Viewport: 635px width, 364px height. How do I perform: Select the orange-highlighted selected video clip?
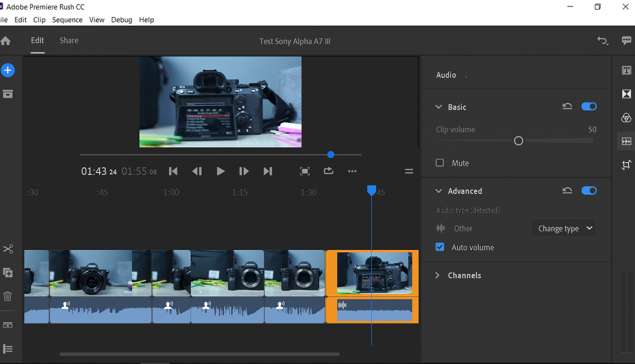[x=372, y=273]
